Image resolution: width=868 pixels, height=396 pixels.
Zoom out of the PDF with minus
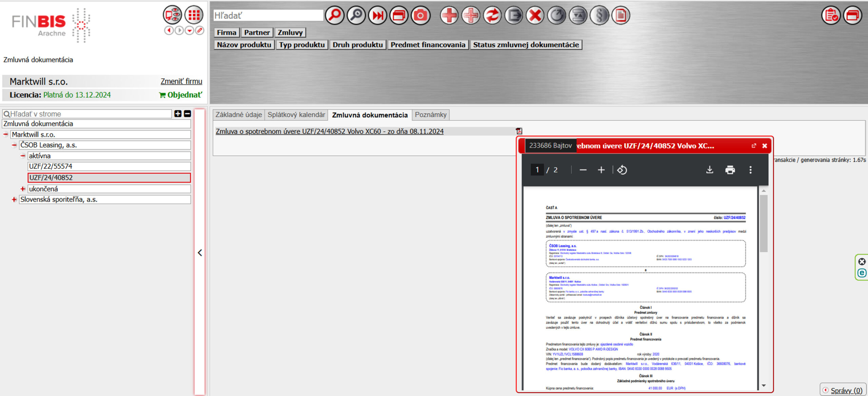pyautogui.click(x=583, y=170)
